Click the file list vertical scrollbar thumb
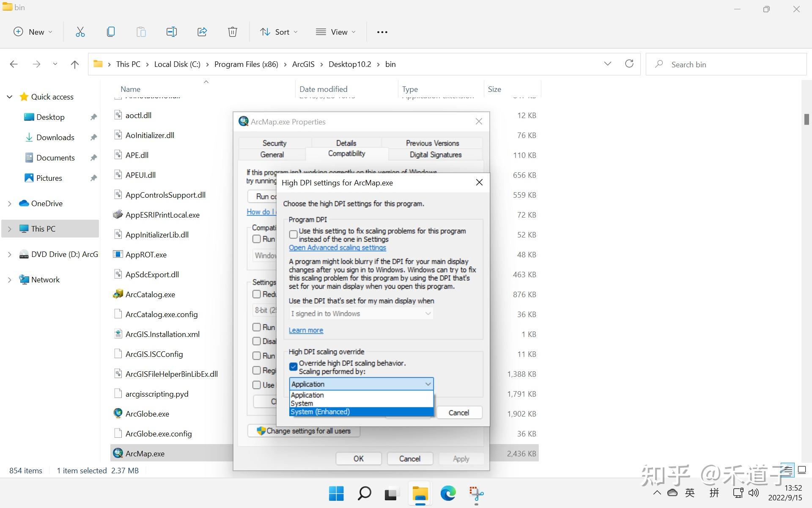This screenshot has width=812, height=508. coord(807,119)
